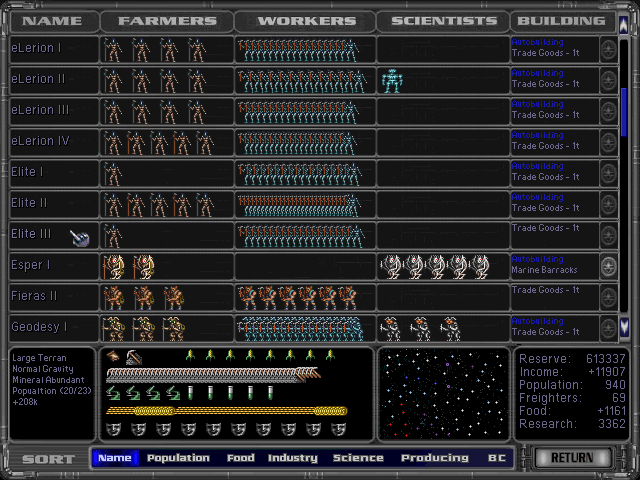Open colony eLerion III by name
640x480 pixels.
coord(40,110)
